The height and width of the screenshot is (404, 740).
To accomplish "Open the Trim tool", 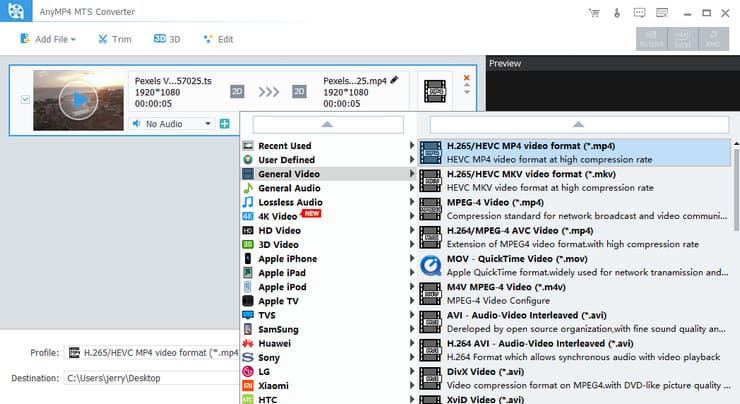I will [115, 39].
